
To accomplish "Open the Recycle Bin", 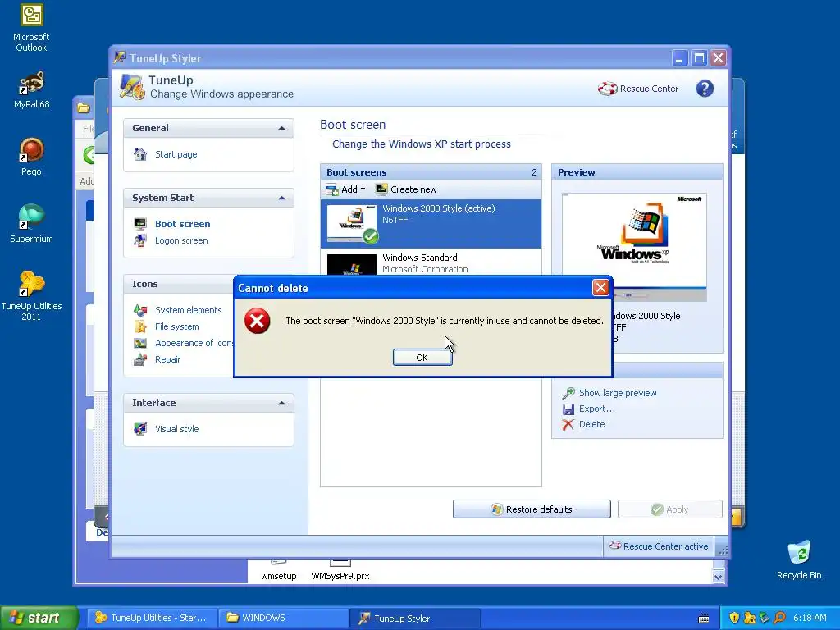I will tap(799, 559).
